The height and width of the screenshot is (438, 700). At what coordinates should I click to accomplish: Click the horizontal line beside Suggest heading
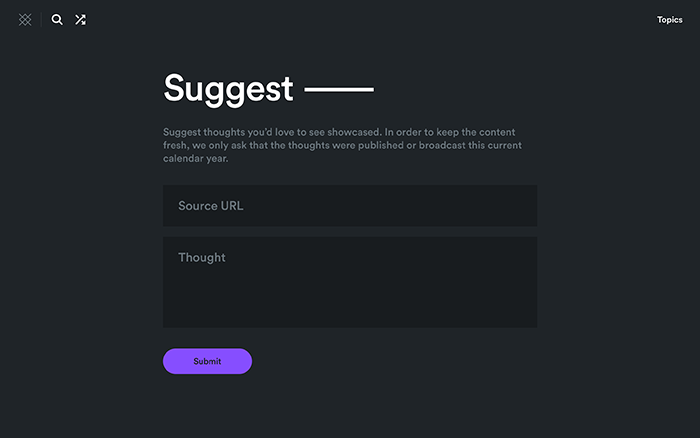[x=338, y=90]
